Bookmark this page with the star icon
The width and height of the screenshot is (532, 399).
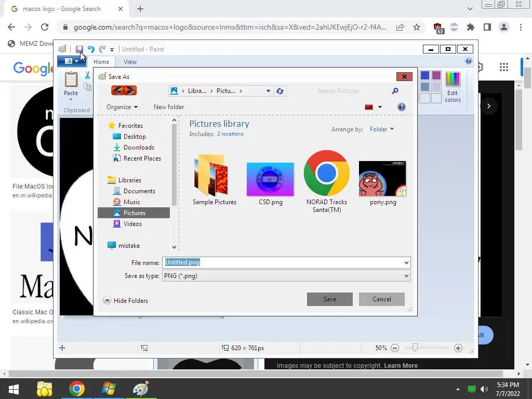point(417,27)
